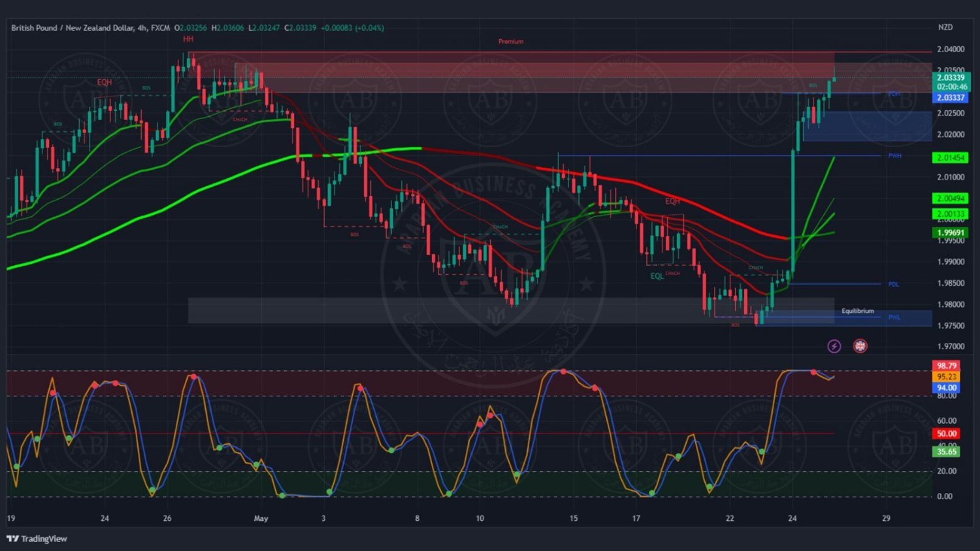
Task: Click the date 3 on the time axis
Action: click(x=323, y=518)
